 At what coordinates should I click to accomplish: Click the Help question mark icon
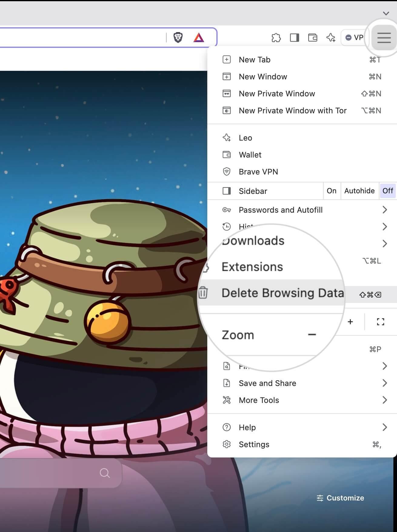[227, 427]
